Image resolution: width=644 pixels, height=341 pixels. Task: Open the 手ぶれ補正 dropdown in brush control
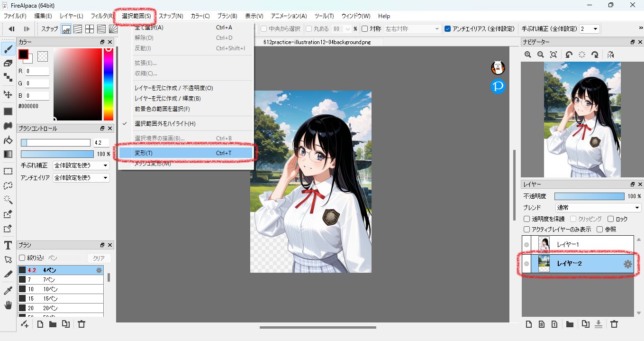tap(81, 166)
